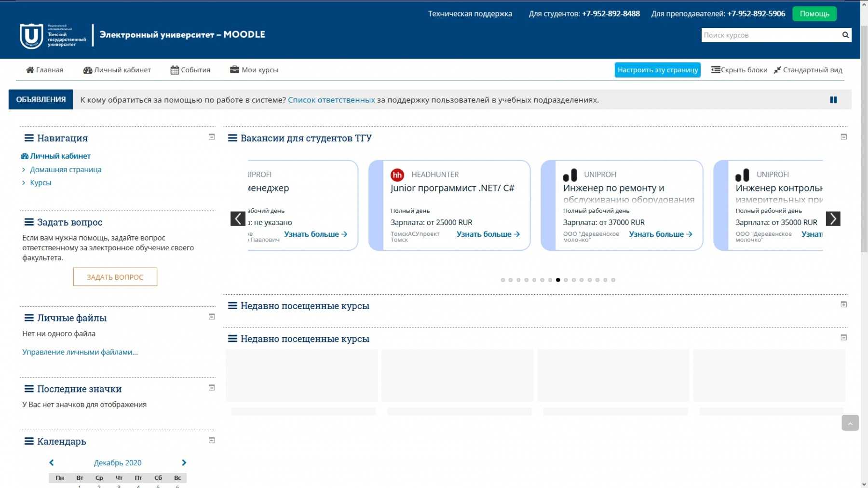Image resolution: width=868 pixels, height=488 pixels.
Task: Click the page vertical scrollbar thumb
Action: (x=864, y=140)
